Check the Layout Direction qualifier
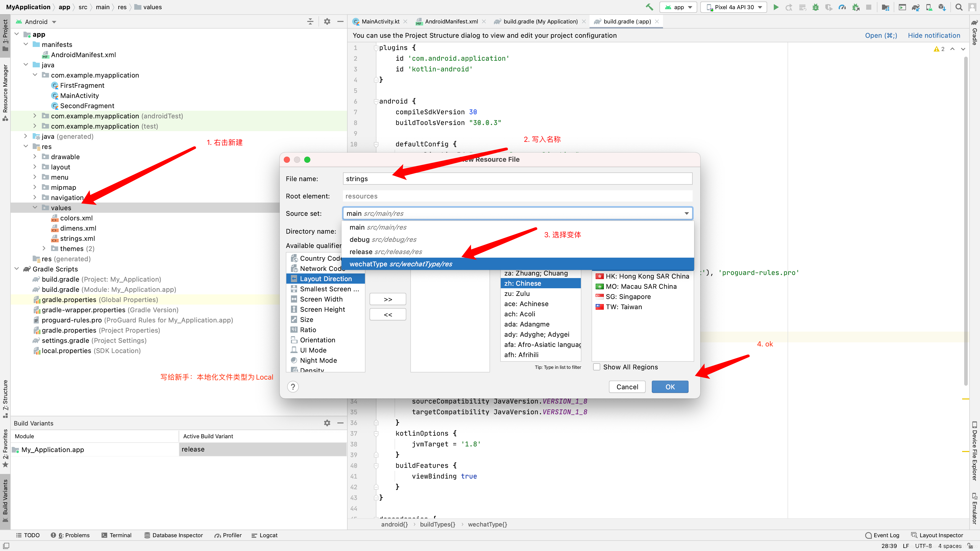The image size is (980, 551). pyautogui.click(x=326, y=279)
